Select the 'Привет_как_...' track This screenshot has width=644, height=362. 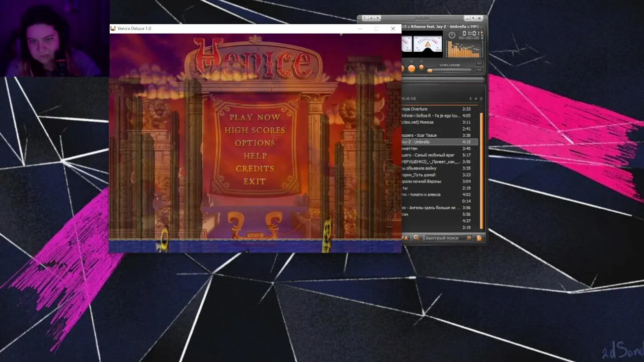click(x=440, y=161)
